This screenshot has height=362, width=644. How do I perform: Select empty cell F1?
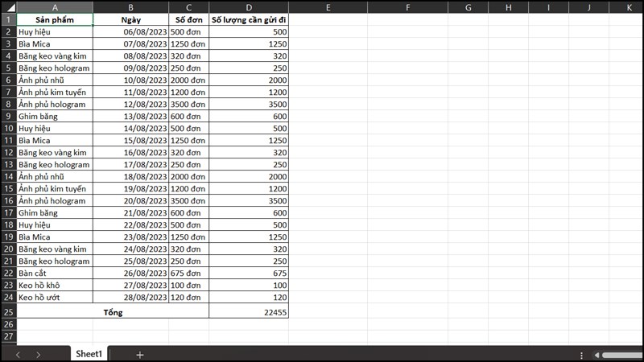(x=407, y=19)
